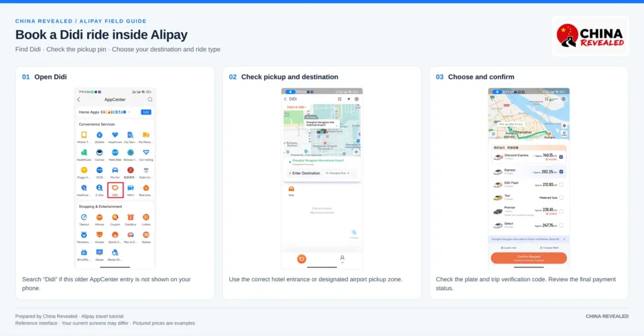This screenshot has width=644, height=336.
Task: Open the Me profile tab in DiDi
Action: [x=342, y=259]
